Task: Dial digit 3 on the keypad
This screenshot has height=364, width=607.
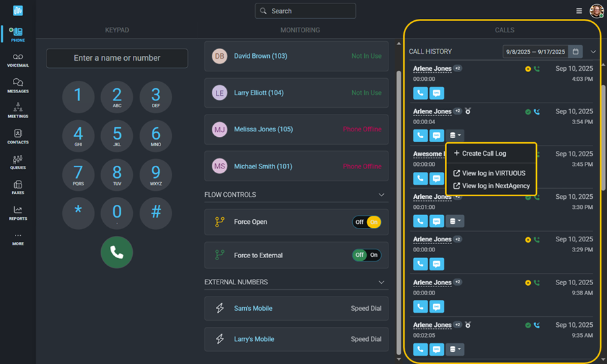Action: point(156,96)
